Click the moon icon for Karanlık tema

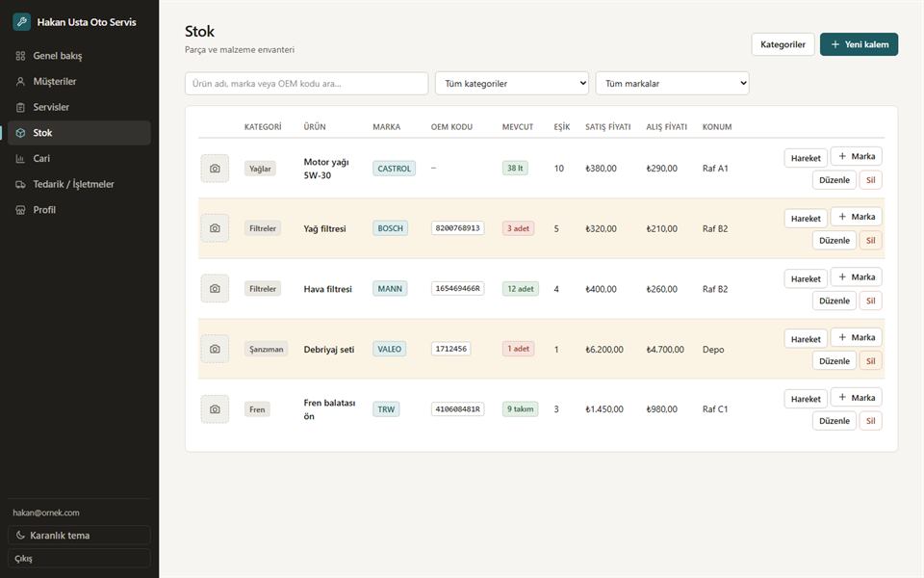point(20,535)
